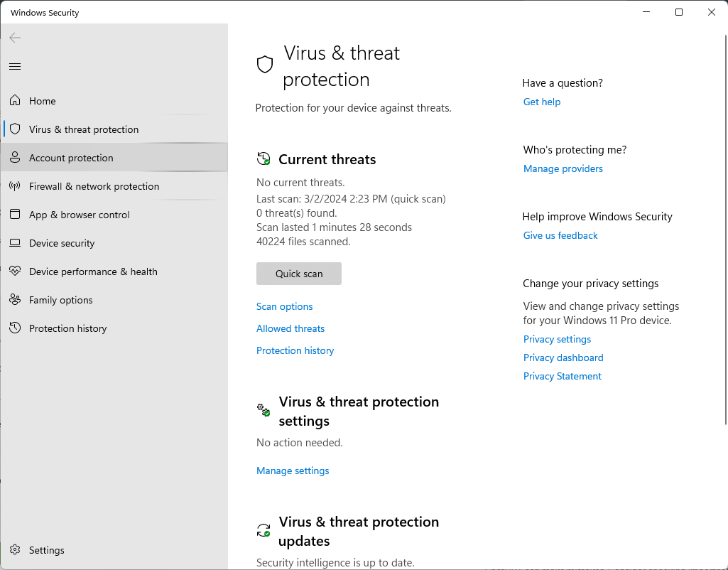Click the Family options people icon
This screenshot has height=570, width=728.
coord(15,300)
